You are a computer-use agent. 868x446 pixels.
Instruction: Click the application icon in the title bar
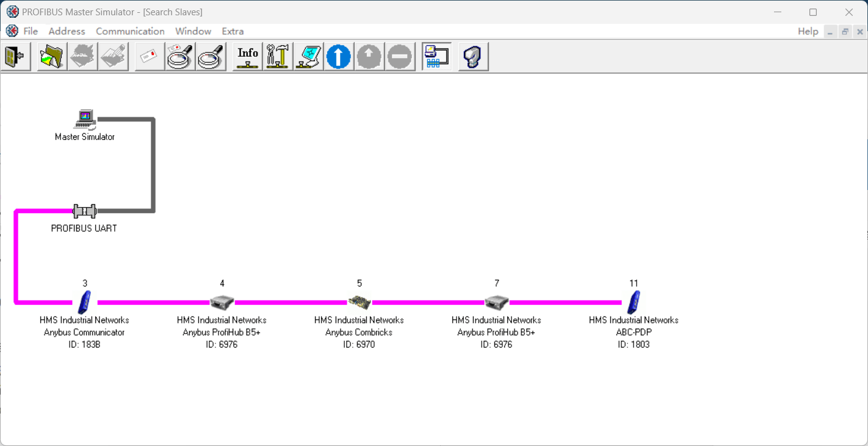tap(12, 12)
